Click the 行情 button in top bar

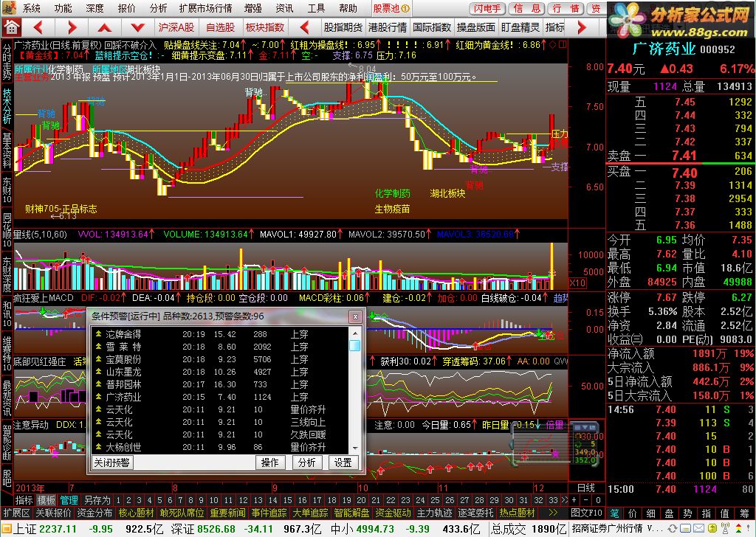pyautogui.click(x=566, y=9)
